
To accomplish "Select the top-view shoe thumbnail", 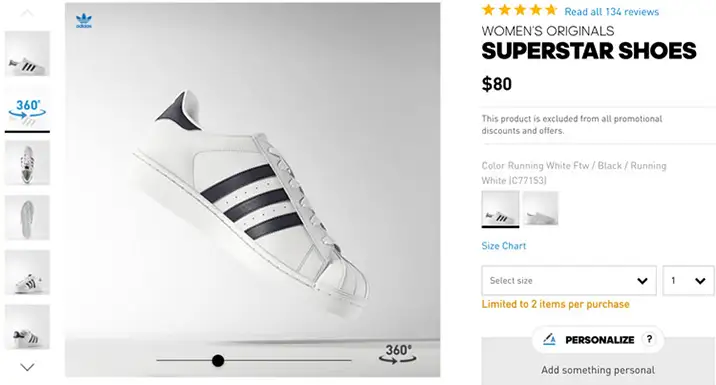I will click(27, 163).
